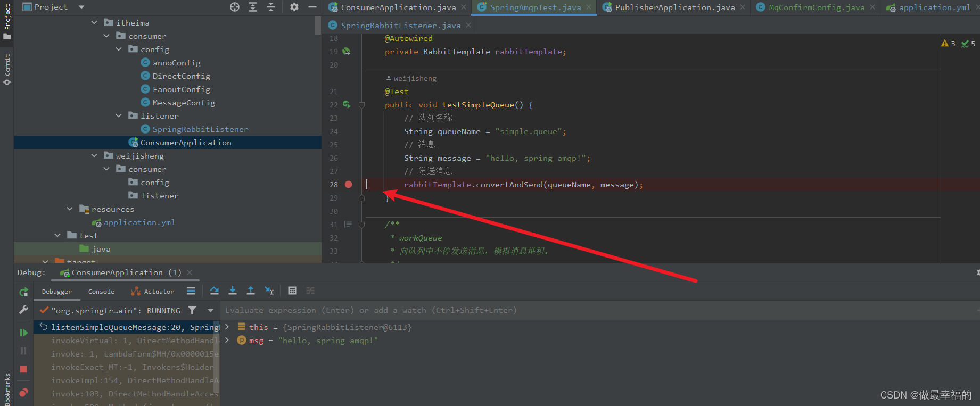Click the typo check indicator showing 5

coord(968,44)
